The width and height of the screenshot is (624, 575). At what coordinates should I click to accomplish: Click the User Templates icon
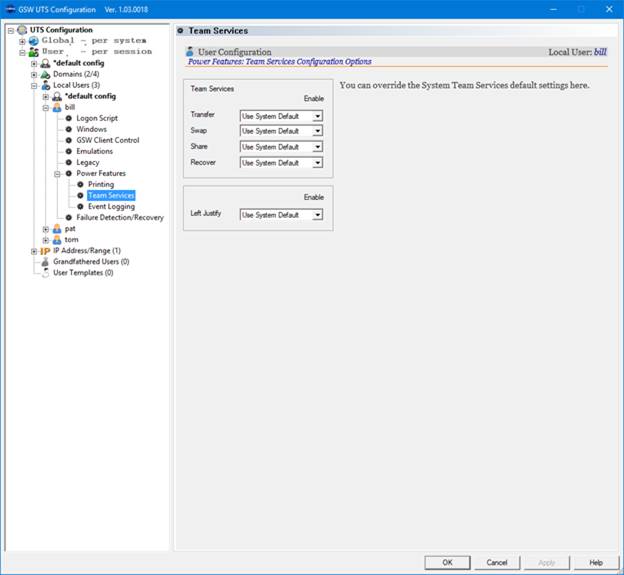point(45,272)
